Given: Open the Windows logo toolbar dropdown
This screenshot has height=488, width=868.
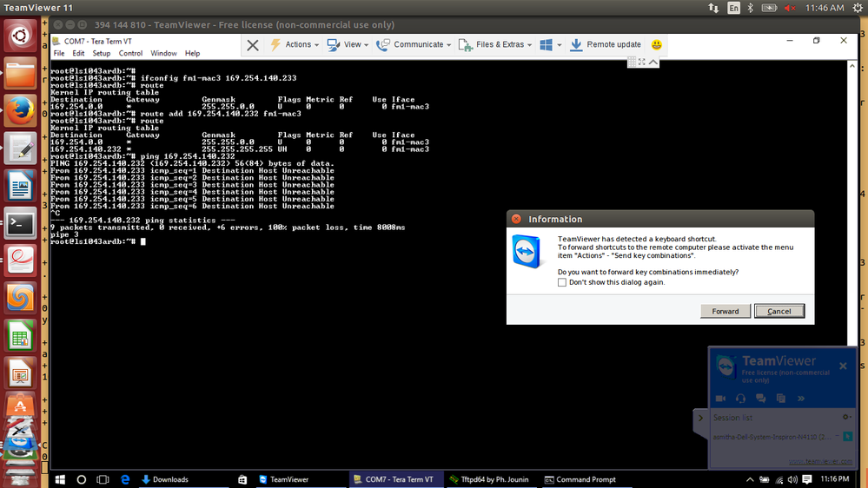Looking at the screenshot, I should (x=550, y=45).
